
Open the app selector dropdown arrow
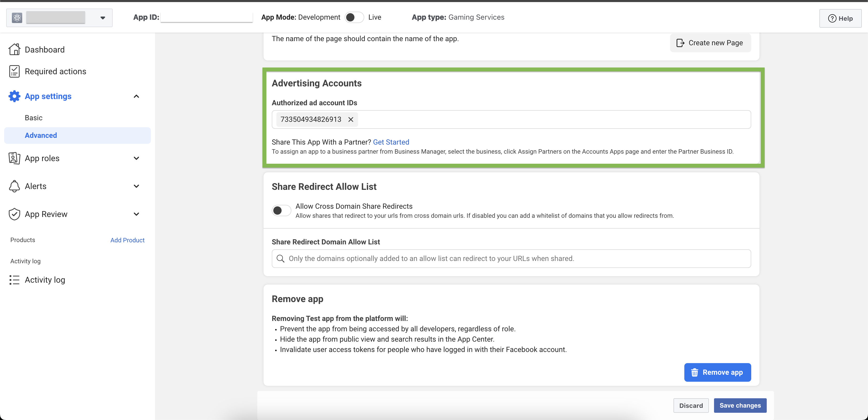[103, 18]
